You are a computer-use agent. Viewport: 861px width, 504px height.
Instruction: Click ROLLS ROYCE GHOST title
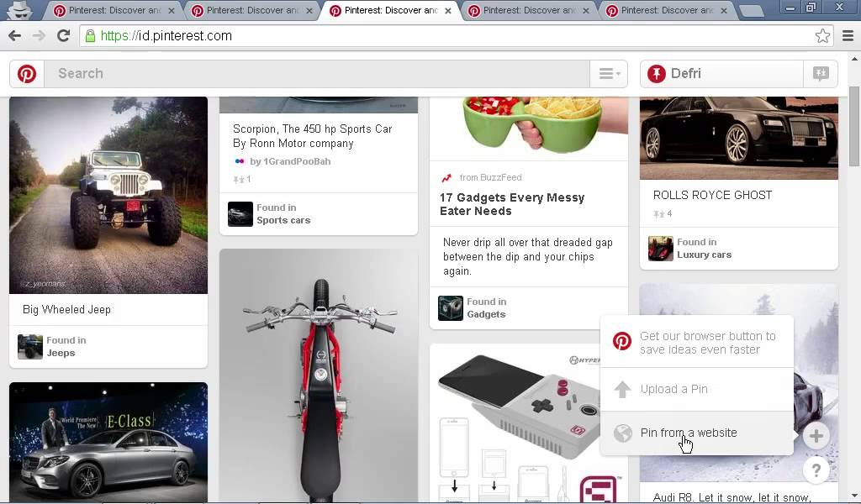[x=712, y=195]
